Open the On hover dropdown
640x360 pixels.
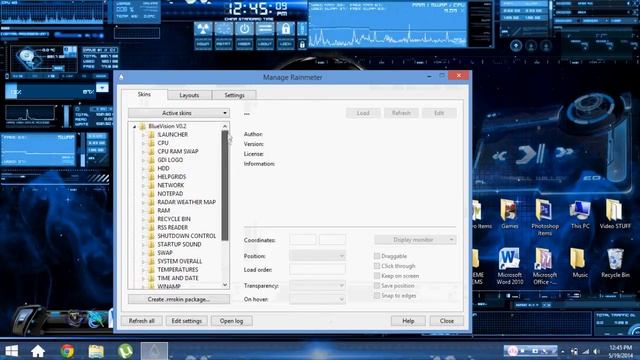[317, 299]
